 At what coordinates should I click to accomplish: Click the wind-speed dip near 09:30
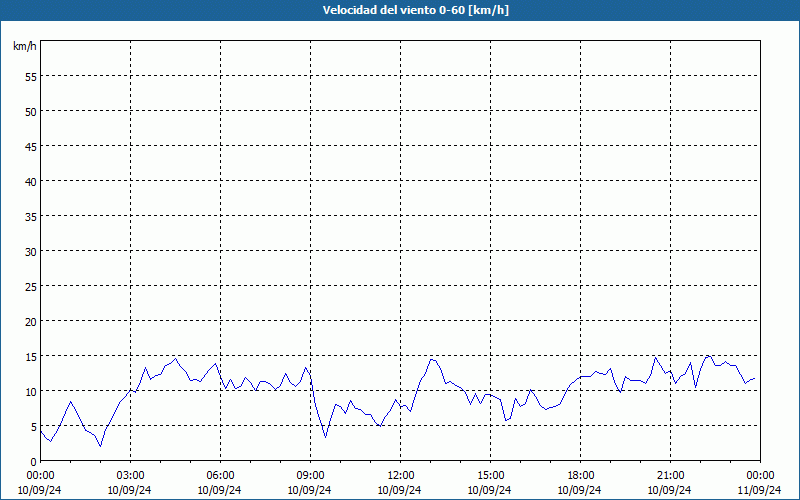pyautogui.click(x=326, y=437)
